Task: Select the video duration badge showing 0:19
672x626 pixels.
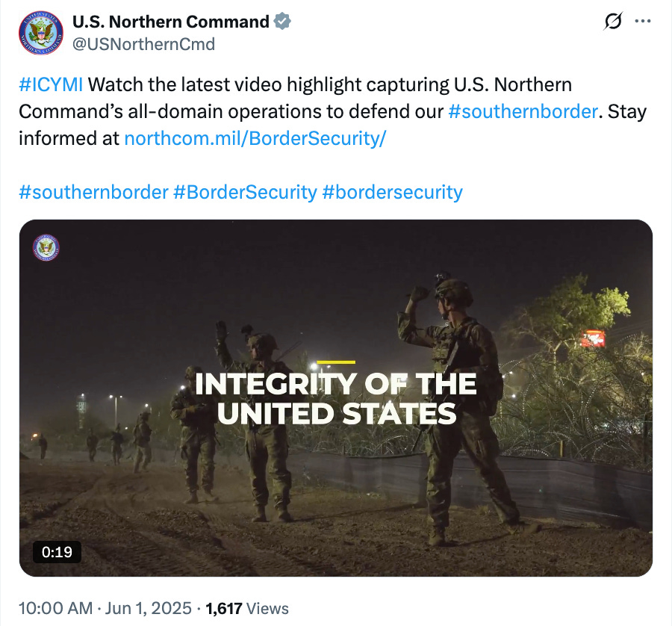Action: coord(57,553)
